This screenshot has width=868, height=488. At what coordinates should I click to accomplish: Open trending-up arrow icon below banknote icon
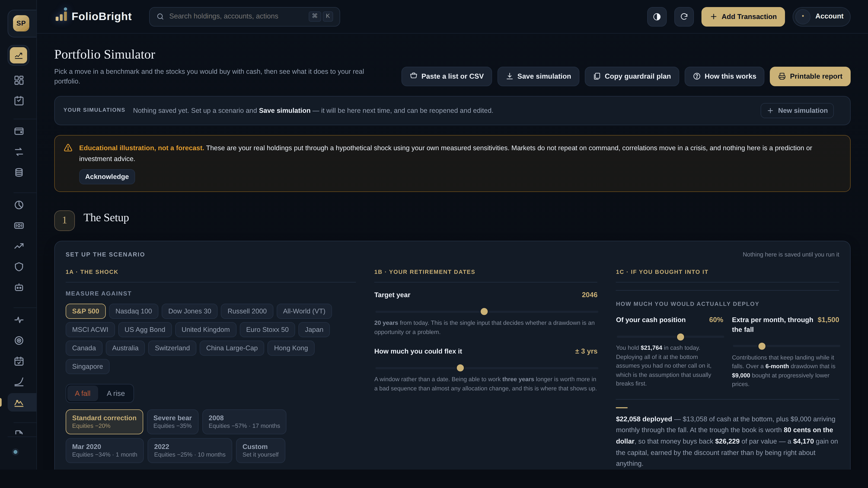[19, 246]
